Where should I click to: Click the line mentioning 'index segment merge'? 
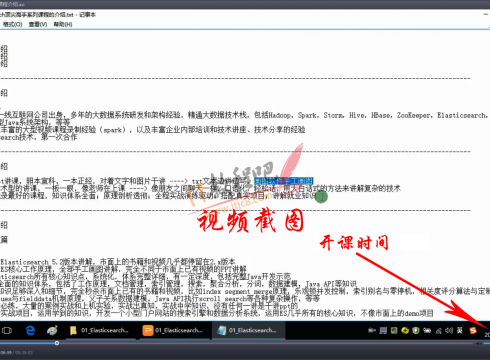[245, 291]
